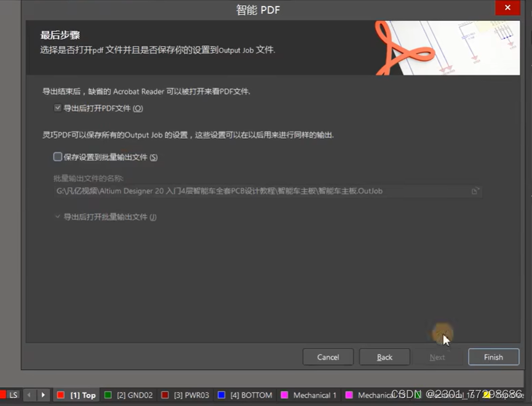Click the 最后步骤 heading text

[x=60, y=35]
